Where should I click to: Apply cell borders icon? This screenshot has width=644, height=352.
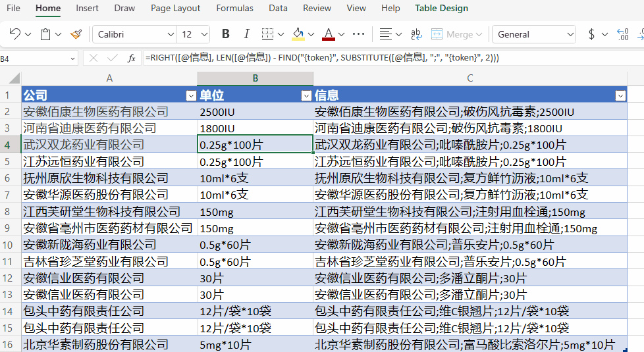coord(267,34)
